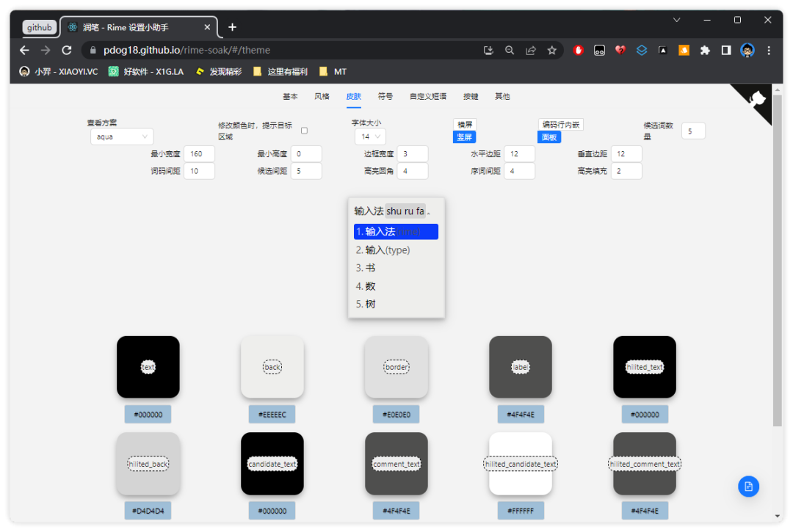
Task: Expand the aqua color scheme dropdown
Action: click(x=121, y=136)
